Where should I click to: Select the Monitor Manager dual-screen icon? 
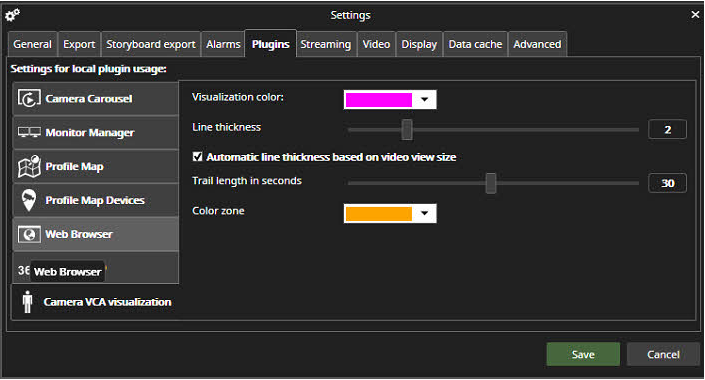(29, 132)
